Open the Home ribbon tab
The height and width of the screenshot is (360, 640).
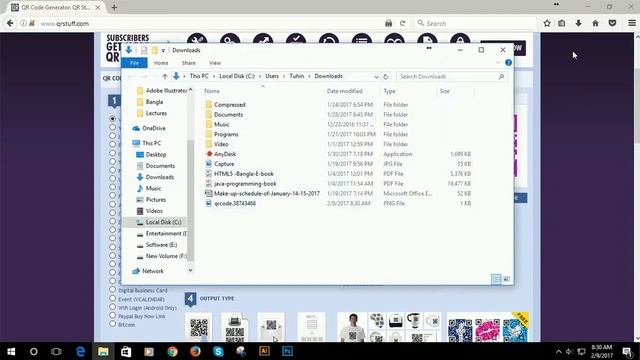coord(161,63)
